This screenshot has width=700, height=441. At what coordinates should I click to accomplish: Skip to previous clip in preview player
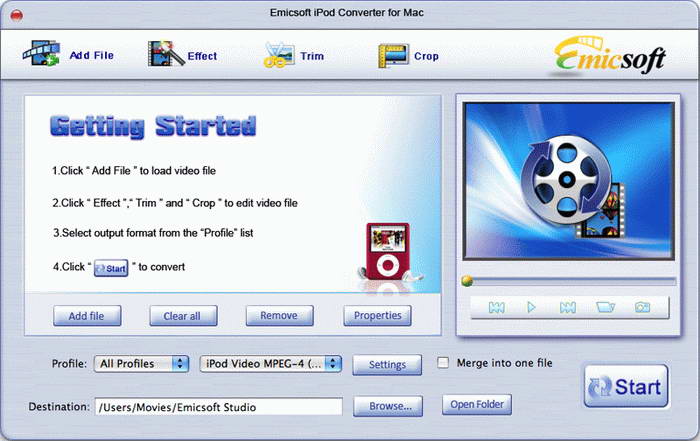[496, 308]
